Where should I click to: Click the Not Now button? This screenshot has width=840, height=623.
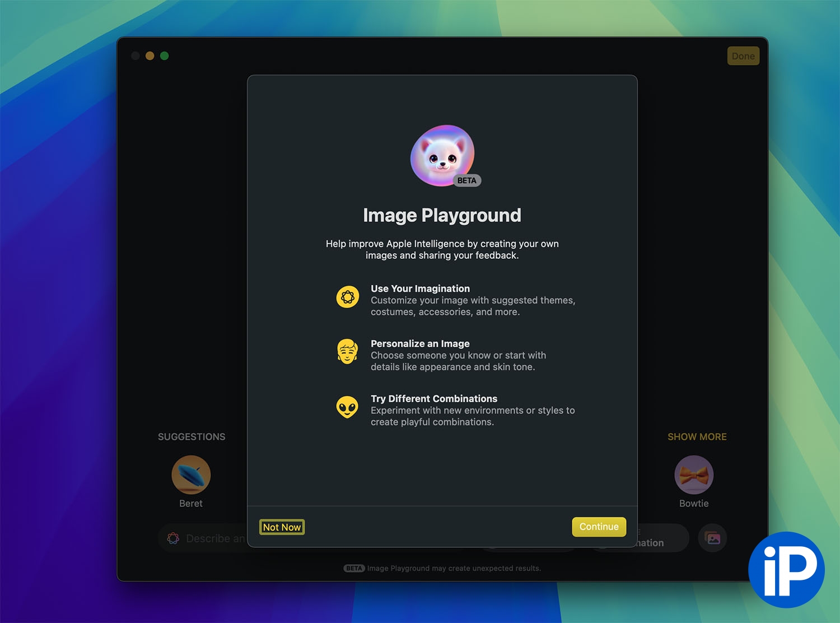282,527
